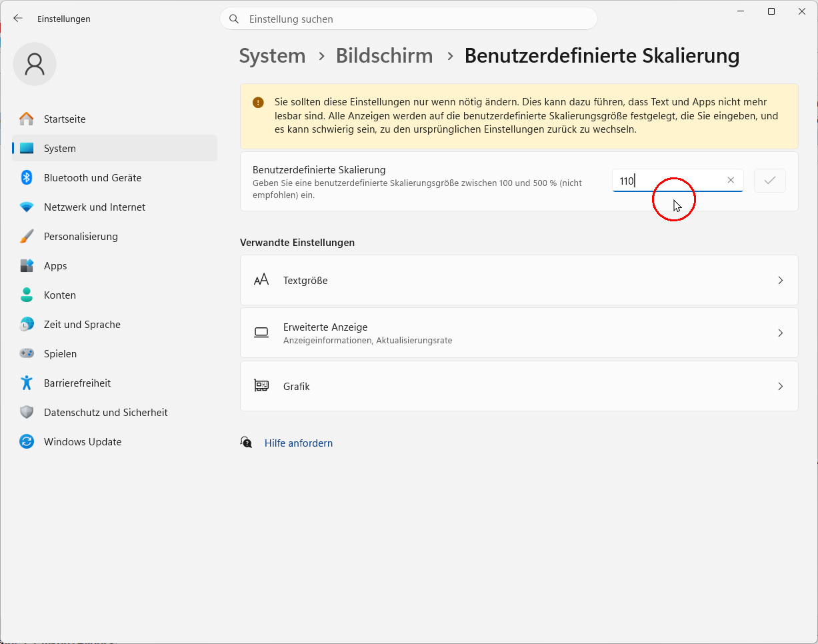Click Benutzerdefinierte Skalierung page heading
This screenshot has width=818, height=644.
602,56
